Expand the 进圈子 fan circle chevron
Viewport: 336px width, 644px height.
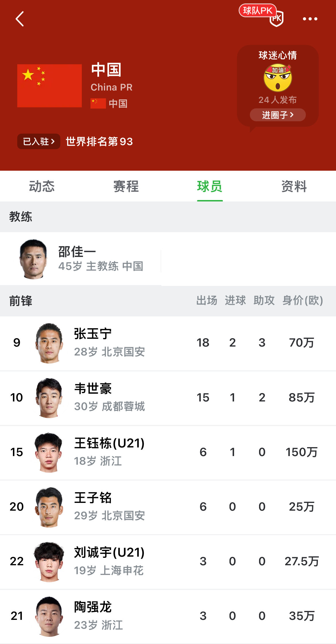[x=292, y=115]
